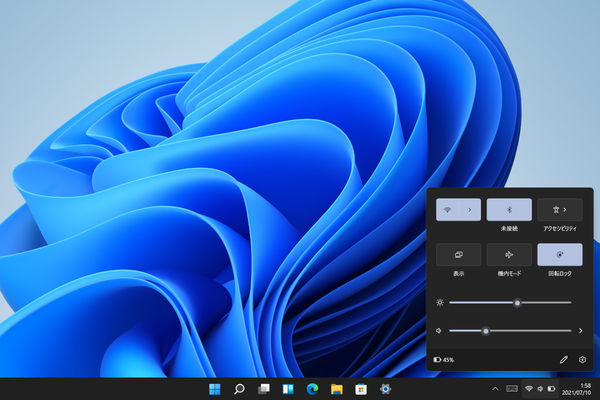Viewport: 600px width, 400px height.
Task: Toggle Wi-Fi in quick settings
Action: [x=447, y=210]
